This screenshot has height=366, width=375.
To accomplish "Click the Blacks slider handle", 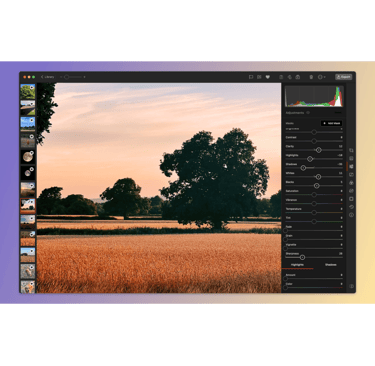I will (x=317, y=186).
